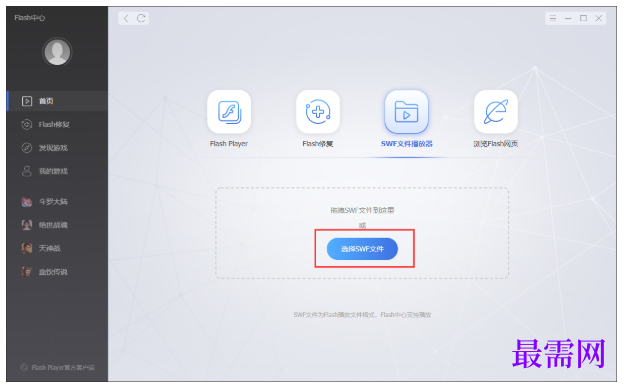
Task: Click the Flash中心 title text
Action: pos(30,18)
